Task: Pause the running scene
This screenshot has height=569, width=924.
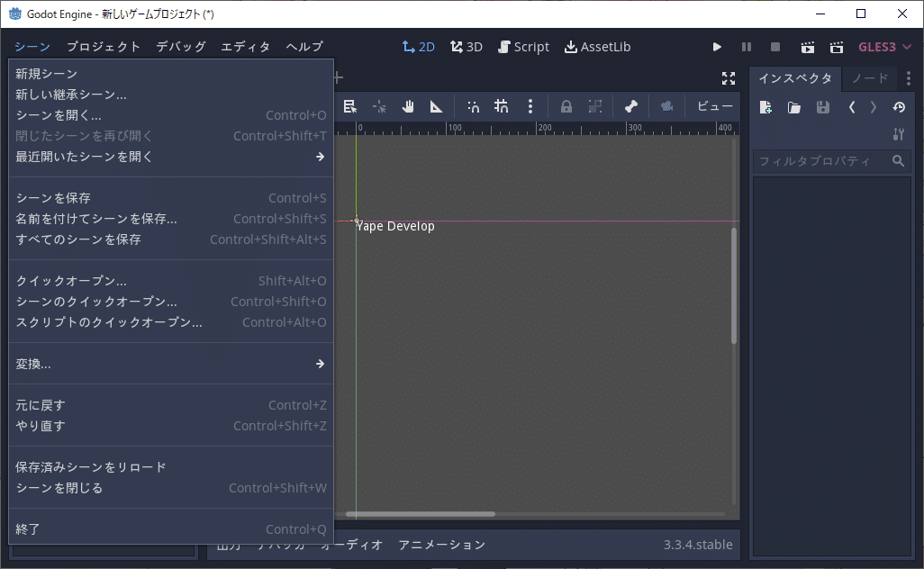Action: (746, 47)
